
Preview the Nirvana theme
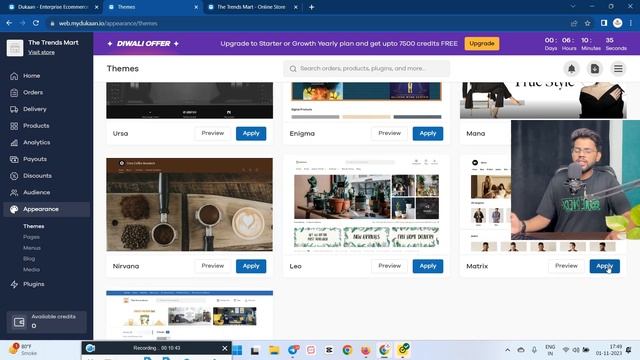coord(213,266)
